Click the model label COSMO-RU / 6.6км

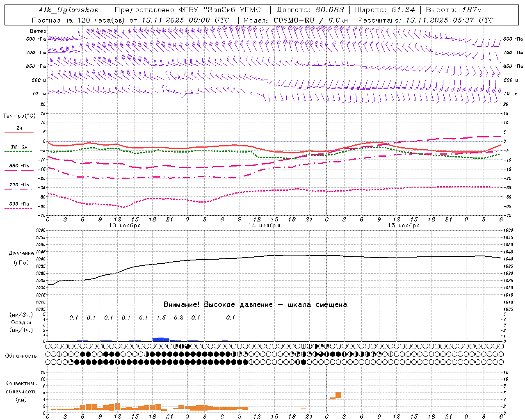tap(310, 20)
